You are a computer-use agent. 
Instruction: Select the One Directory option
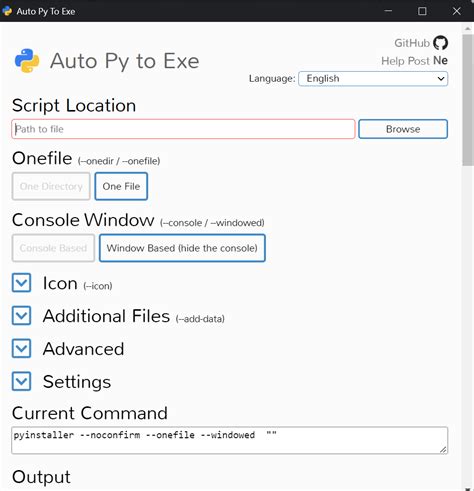51,186
